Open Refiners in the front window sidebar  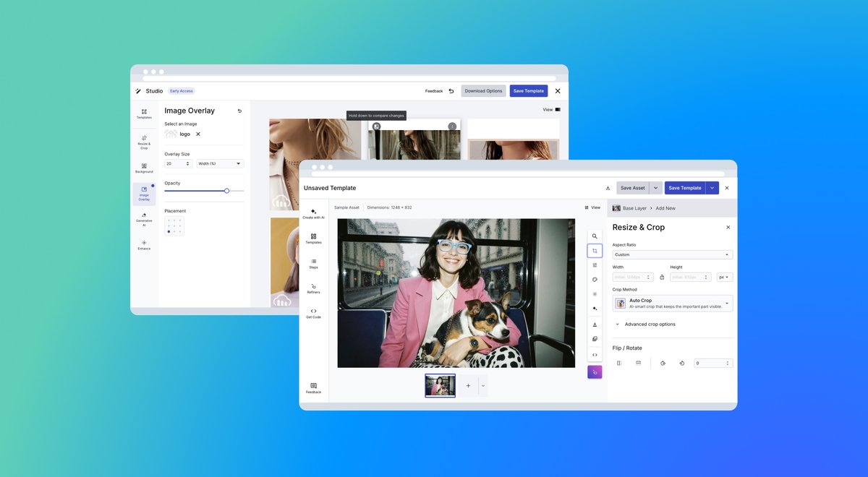click(x=313, y=288)
